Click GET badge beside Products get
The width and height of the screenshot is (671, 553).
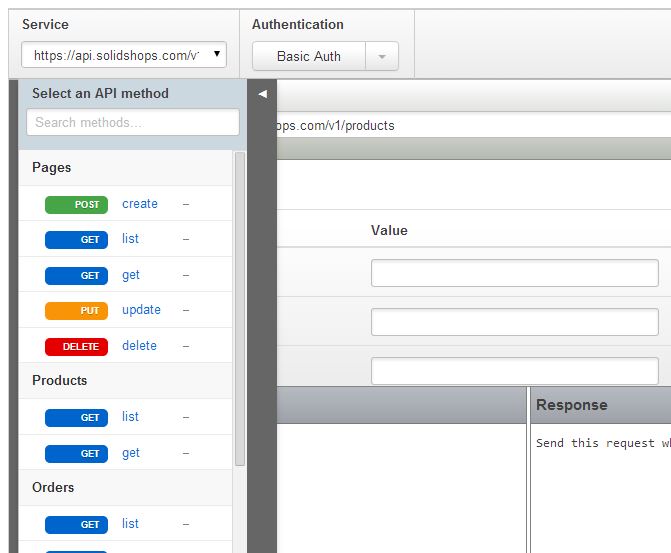tap(76, 454)
